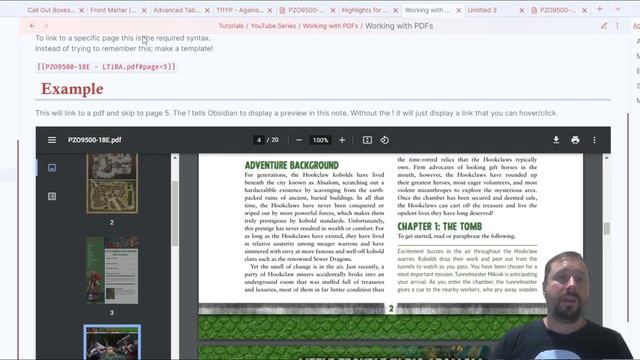The width and height of the screenshot is (640, 360).
Task: Zoom out with the minus button in PDF toolbar
Action: click(299, 140)
